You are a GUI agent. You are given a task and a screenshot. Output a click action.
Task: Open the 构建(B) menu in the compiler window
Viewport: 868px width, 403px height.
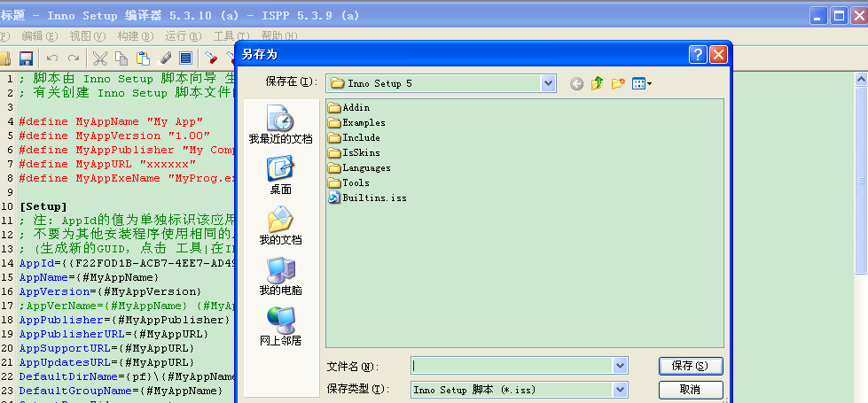point(136,36)
